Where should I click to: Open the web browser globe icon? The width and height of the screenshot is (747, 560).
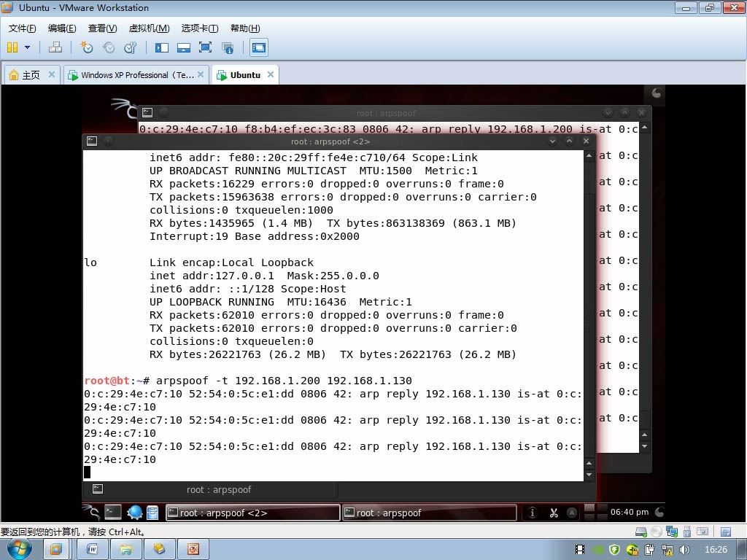[x=135, y=513]
